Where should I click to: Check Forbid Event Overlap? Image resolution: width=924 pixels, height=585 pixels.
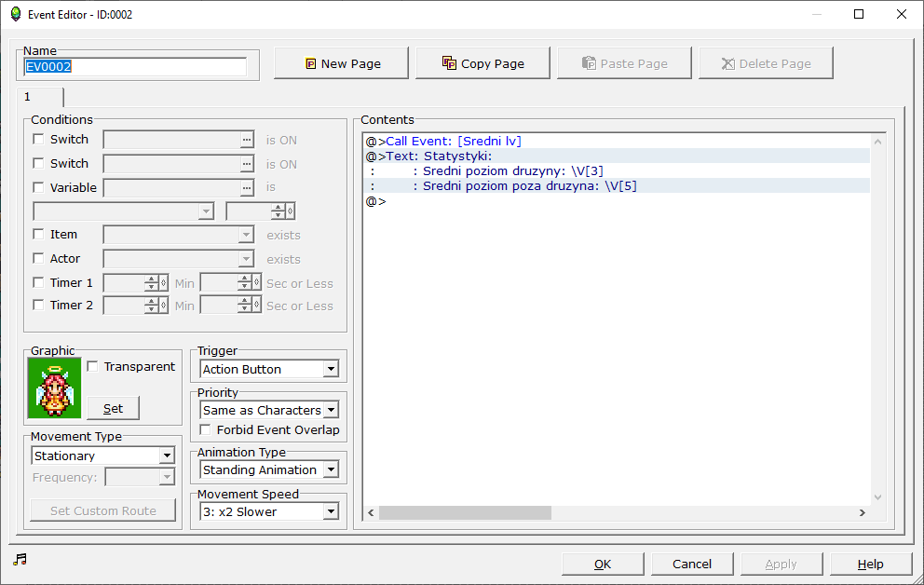point(205,429)
